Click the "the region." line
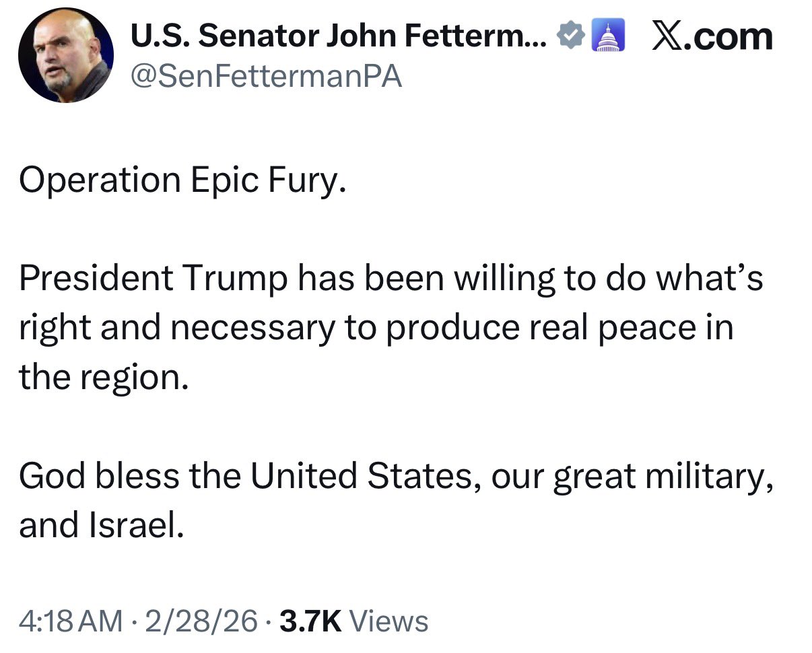The width and height of the screenshot is (812, 653). [x=102, y=378]
